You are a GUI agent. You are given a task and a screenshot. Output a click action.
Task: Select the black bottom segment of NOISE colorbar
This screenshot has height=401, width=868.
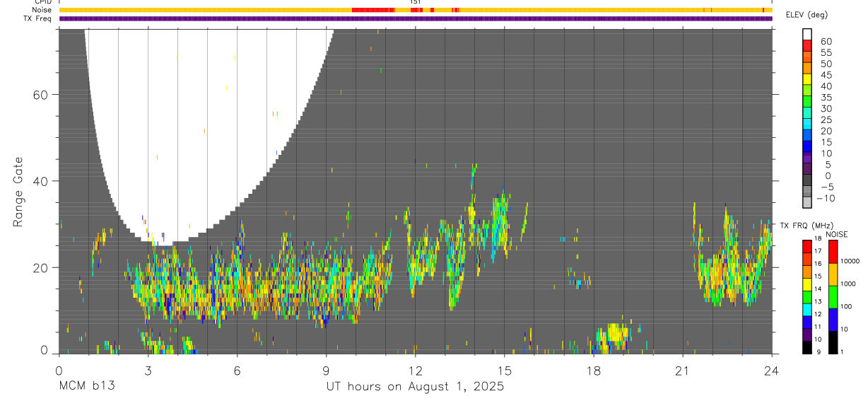(833, 342)
